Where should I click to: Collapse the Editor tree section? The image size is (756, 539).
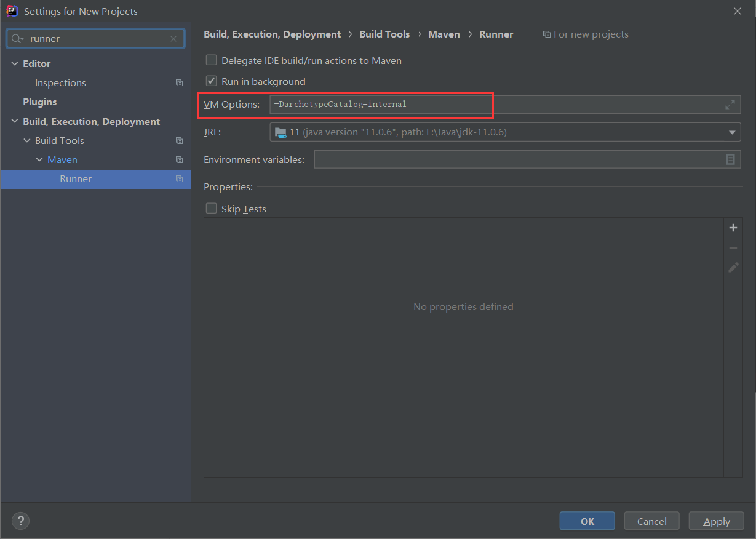click(15, 64)
